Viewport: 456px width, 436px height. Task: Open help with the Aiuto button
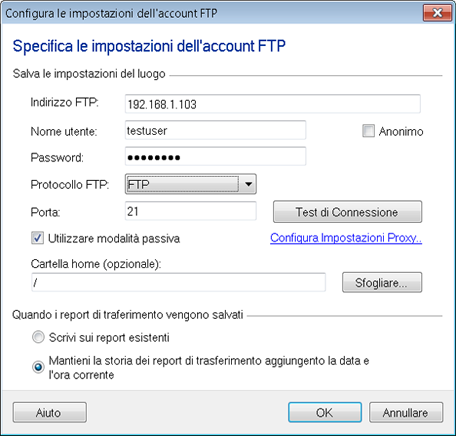coord(50,413)
